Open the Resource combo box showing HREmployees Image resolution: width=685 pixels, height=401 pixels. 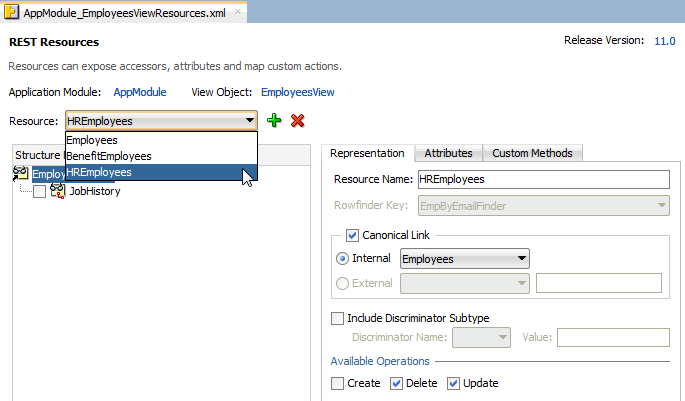pyautogui.click(x=161, y=121)
